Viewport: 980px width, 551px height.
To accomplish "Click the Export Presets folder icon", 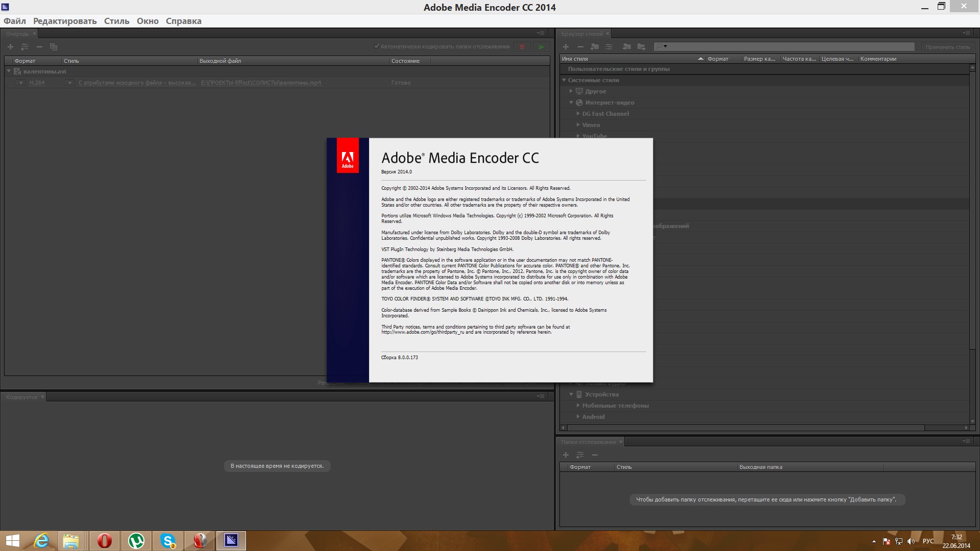I will click(642, 47).
